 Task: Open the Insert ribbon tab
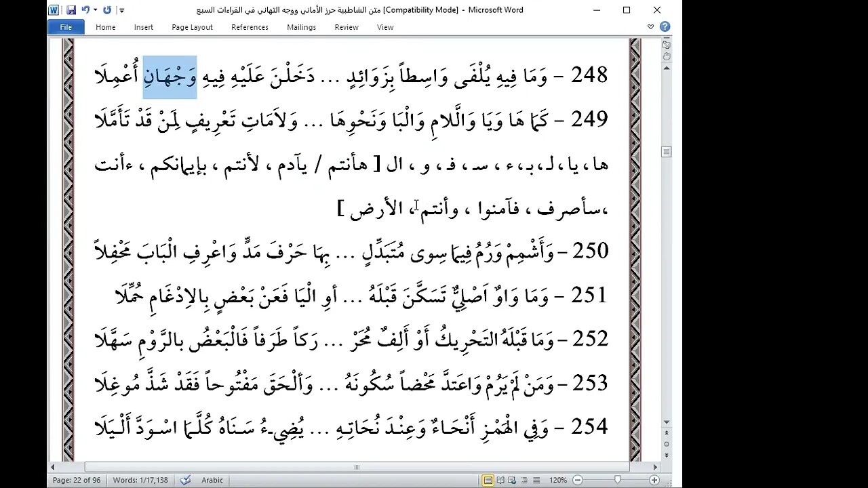tap(144, 27)
